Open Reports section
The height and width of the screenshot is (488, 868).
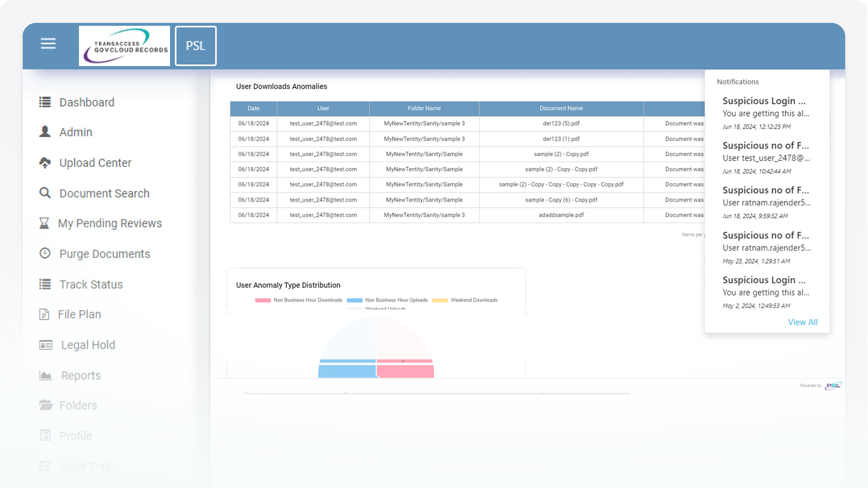(81, 376)
